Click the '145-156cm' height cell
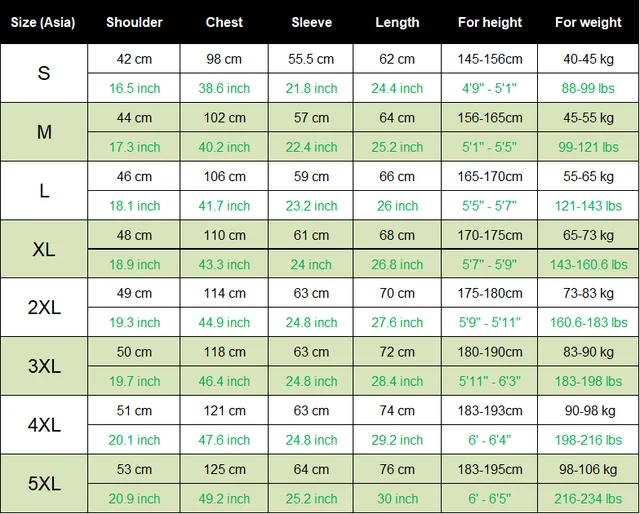The height and width of the screenshot is (514, 640). [x=489, y=59]
